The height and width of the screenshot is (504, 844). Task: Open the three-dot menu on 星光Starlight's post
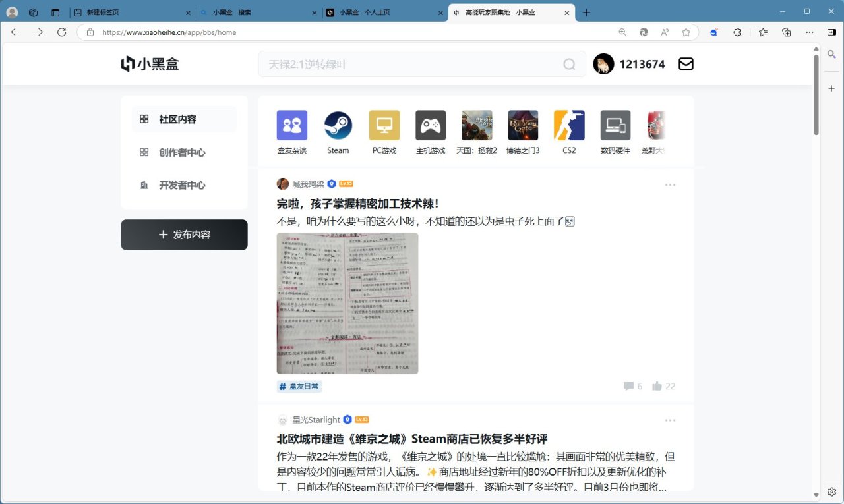(x=671, y=420)
